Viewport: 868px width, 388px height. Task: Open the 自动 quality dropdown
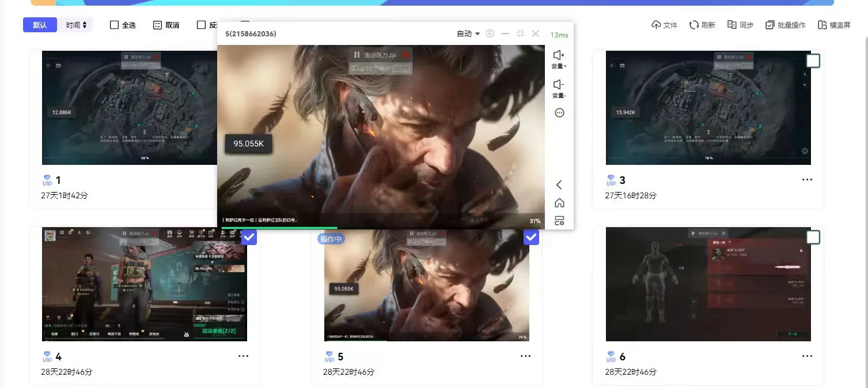pyautogui.click(x=468, y=33)
